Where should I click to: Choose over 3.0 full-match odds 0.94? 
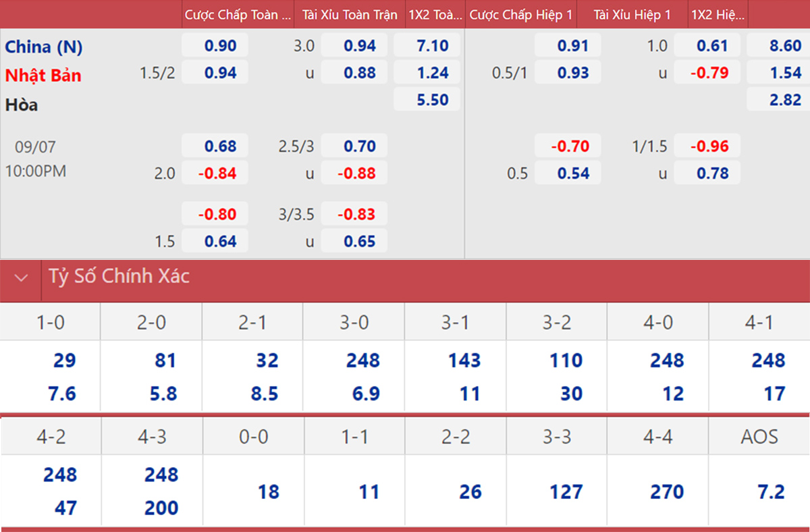[x=354, y=46]
